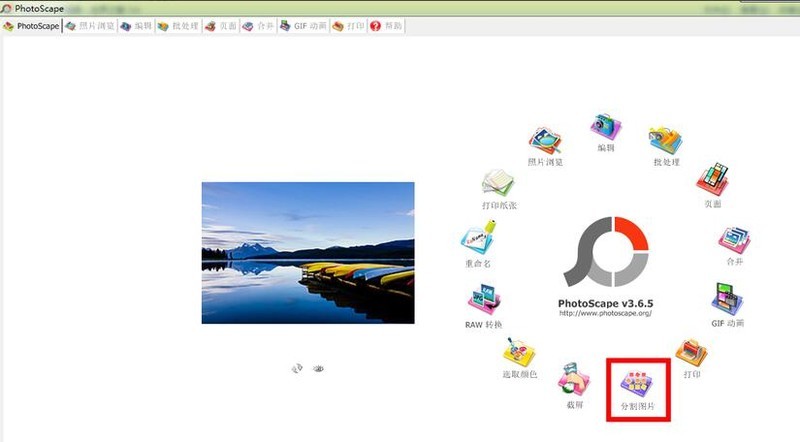The width and height of the screenshot is (800, 442).
Task: Click the eye icon below the photo
Action: pyautogui.click(x=319, y=369)
